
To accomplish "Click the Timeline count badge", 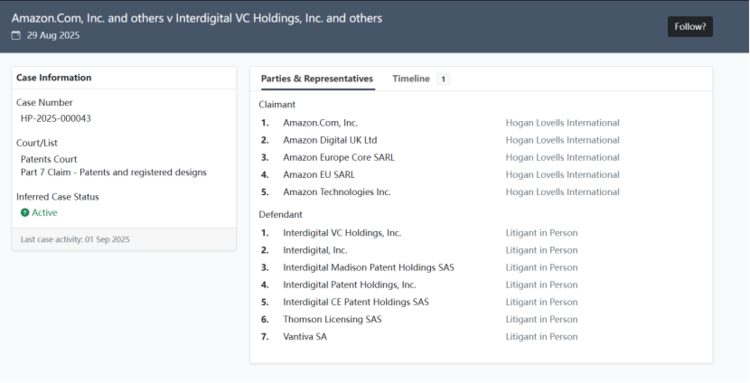I will click(443, 79).
